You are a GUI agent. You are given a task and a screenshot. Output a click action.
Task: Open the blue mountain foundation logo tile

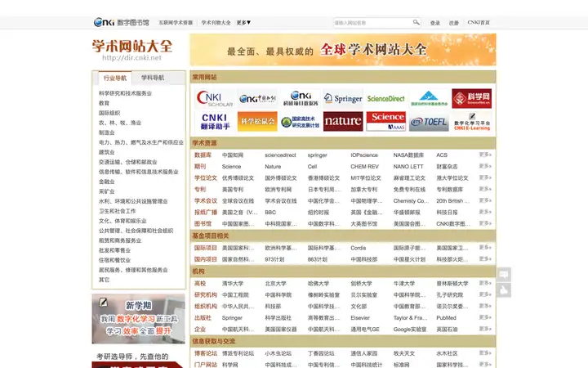pos(429,98)
